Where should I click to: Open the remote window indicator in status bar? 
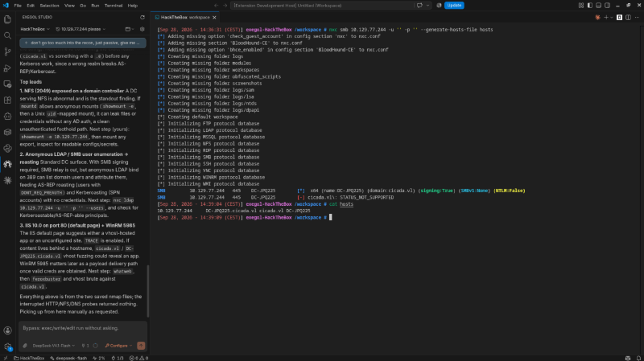6,358
